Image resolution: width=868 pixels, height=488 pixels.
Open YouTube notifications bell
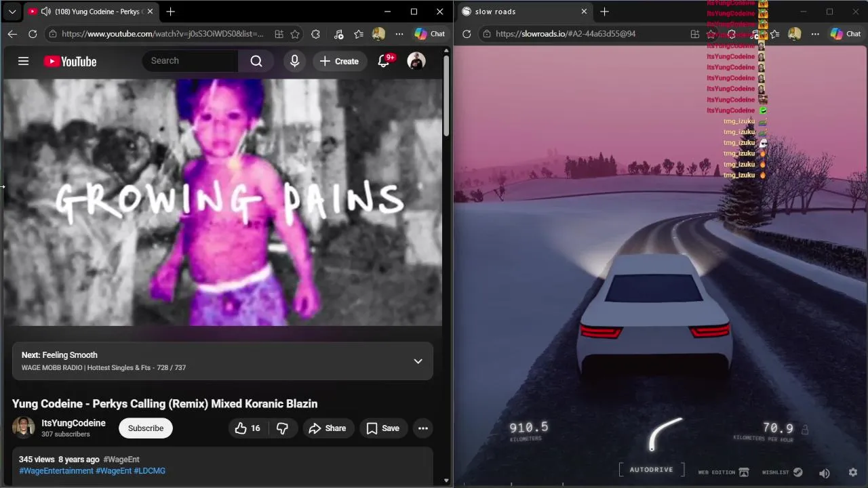pyautogui.click(x=384, y=61)
